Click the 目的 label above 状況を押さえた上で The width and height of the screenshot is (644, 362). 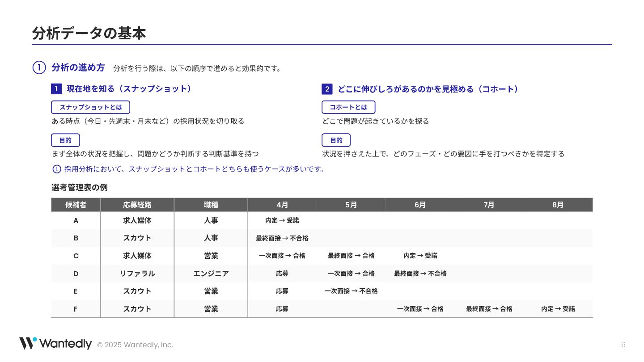336,140
